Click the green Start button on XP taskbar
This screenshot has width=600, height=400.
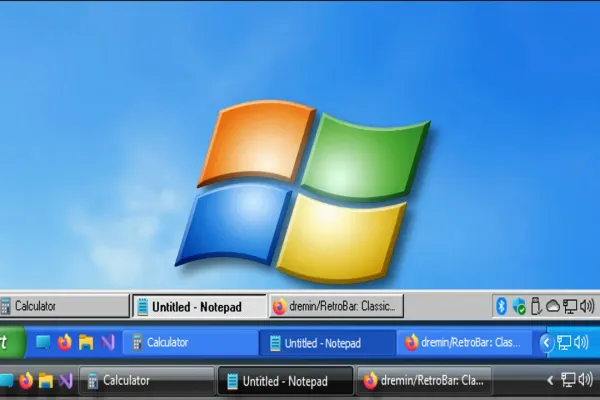(12, 342)
